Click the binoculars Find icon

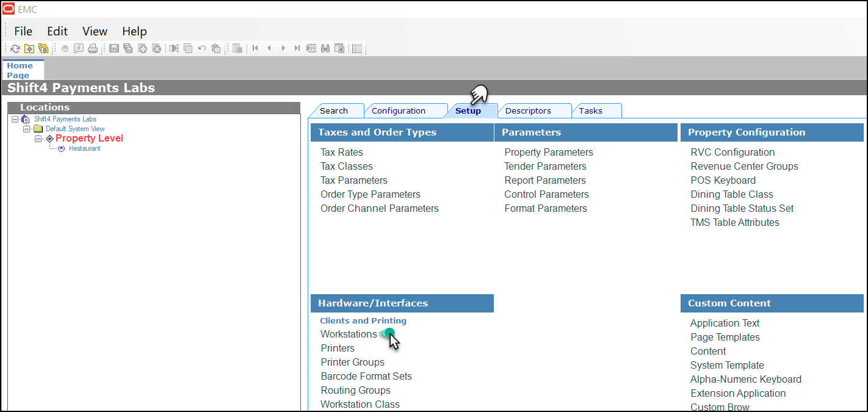click(x=325, y=49)
